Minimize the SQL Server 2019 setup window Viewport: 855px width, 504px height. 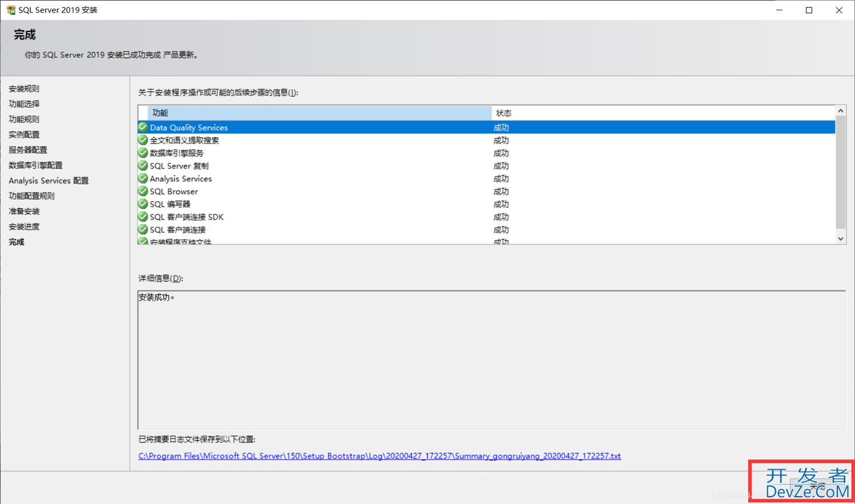(x=779, y=10)
